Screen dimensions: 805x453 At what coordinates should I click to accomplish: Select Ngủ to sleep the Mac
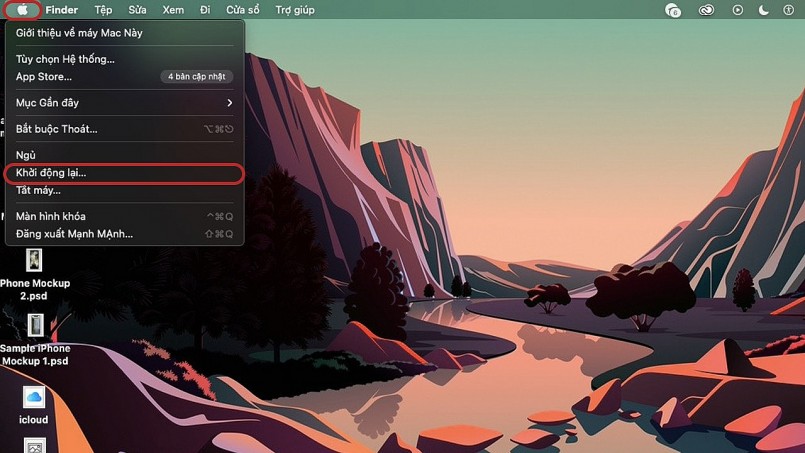(26, 155)
